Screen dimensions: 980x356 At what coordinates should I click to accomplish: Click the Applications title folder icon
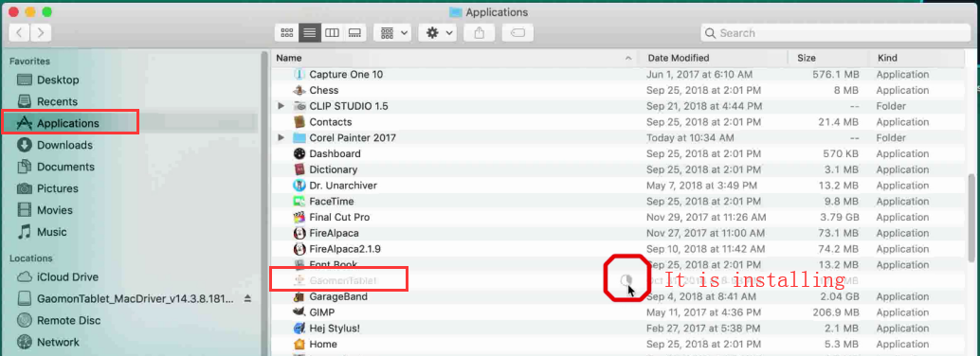(456, 12)
